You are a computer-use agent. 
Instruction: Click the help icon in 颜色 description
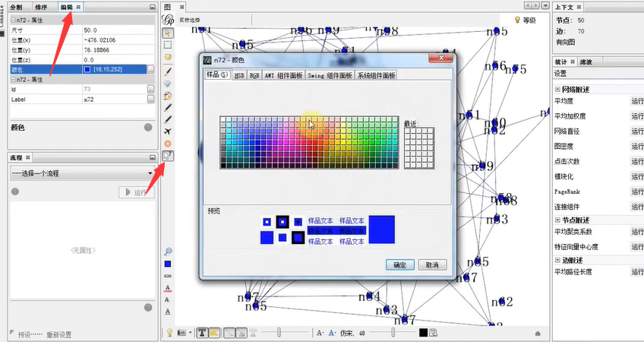pos(148,128)
